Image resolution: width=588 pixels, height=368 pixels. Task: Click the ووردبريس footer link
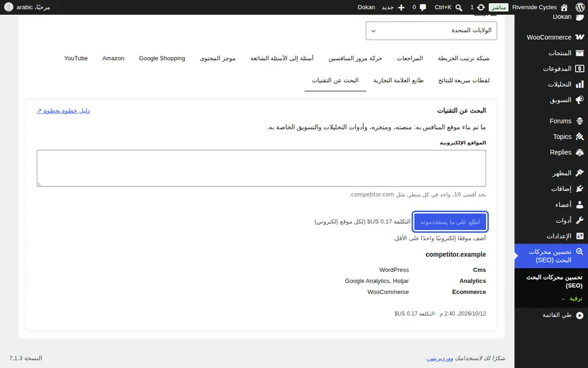click(x=440, y=358)
